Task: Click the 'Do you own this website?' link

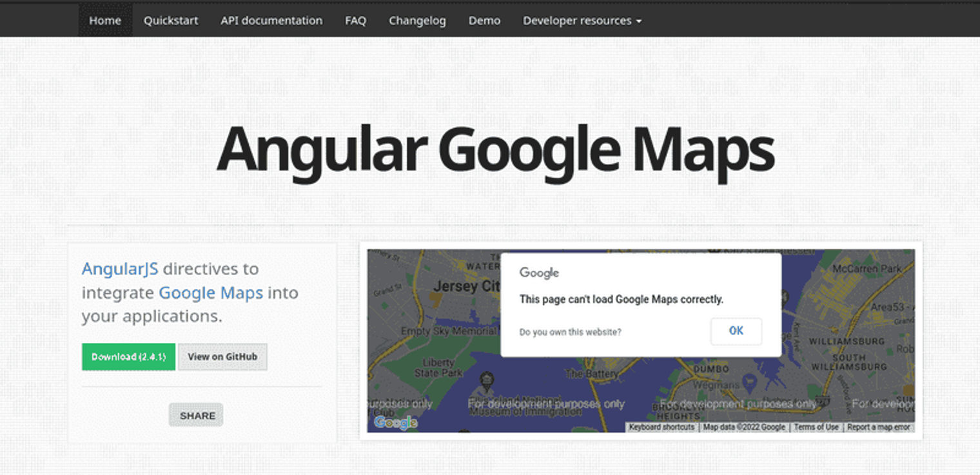Action: (x=570, y=332)
